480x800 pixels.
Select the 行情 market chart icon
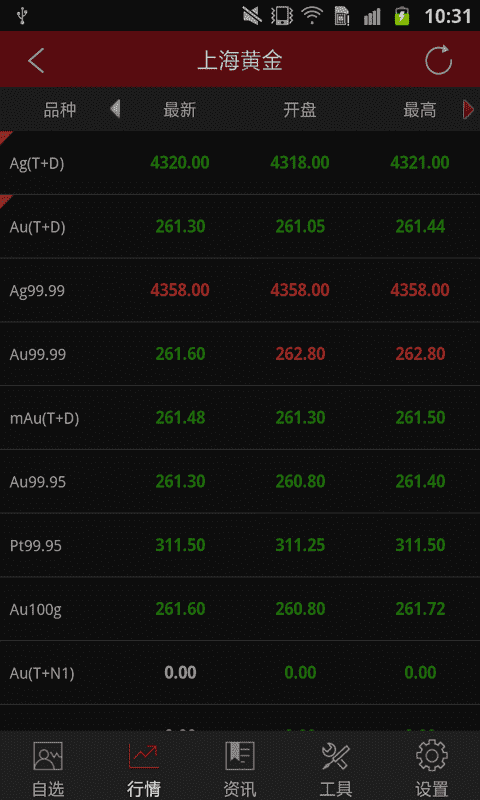(x=144, y=756)
